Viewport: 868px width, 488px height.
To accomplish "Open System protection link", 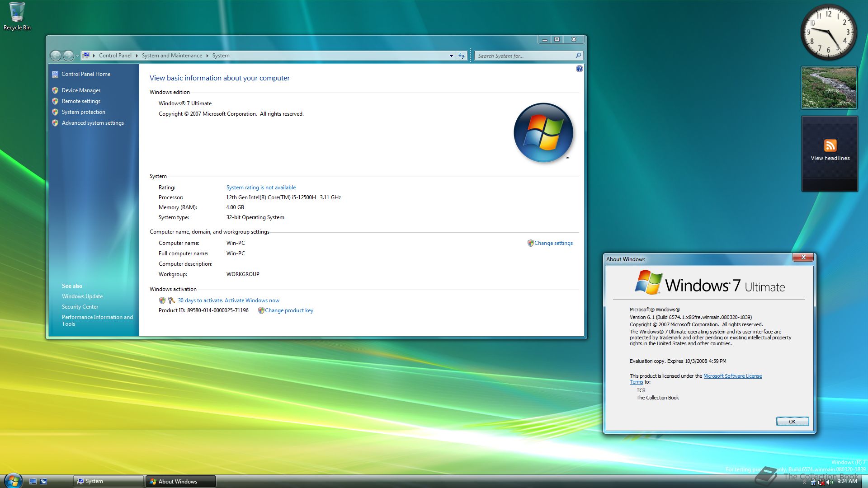I will click(84, 112).
